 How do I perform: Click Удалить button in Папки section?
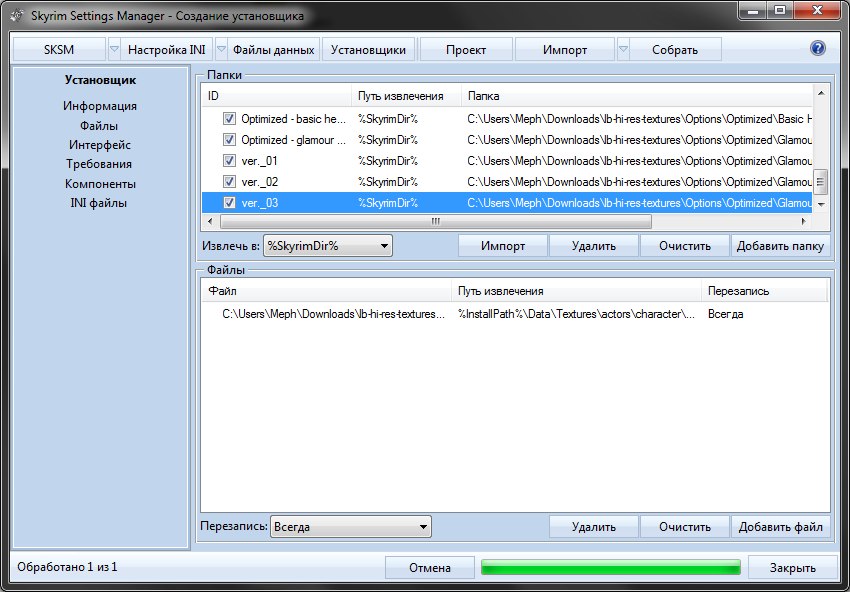tap(594, 246)
